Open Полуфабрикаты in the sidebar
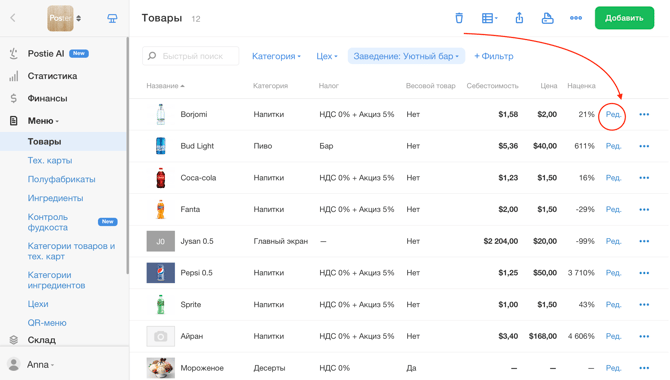The image size is (670, 380). pyautogui.click(x=62, y=180)
